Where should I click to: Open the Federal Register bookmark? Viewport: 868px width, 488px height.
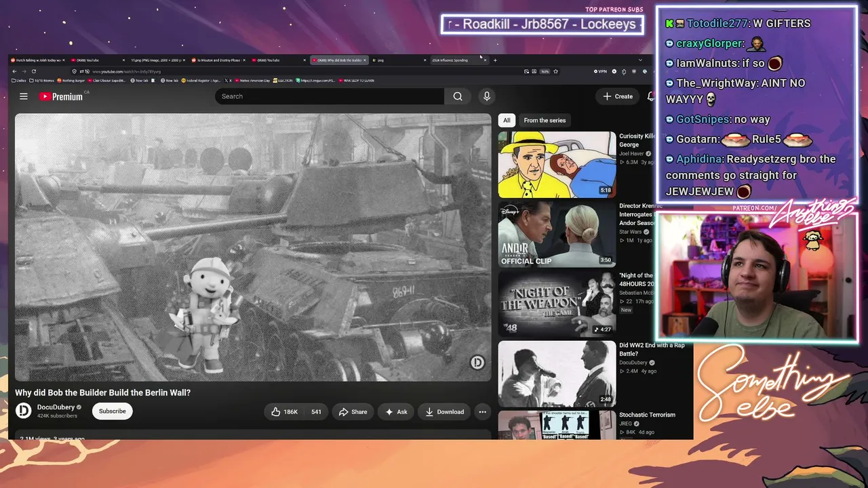pyautogui.click(x=200, y=81)
